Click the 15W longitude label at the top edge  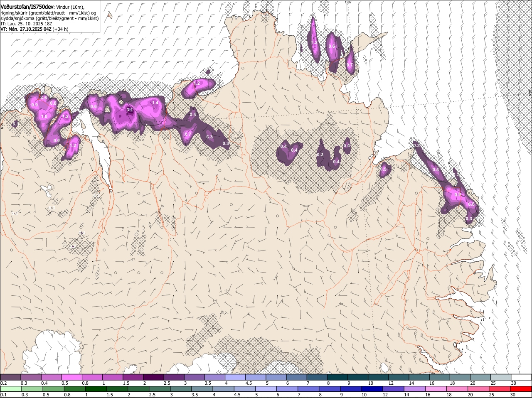coord(348,2)
